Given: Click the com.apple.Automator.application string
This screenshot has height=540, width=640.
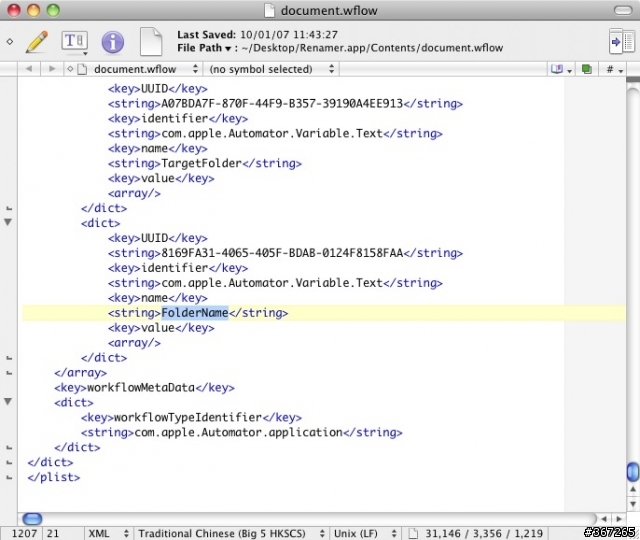Looking at the screenshot, I should tap(238, 432).
